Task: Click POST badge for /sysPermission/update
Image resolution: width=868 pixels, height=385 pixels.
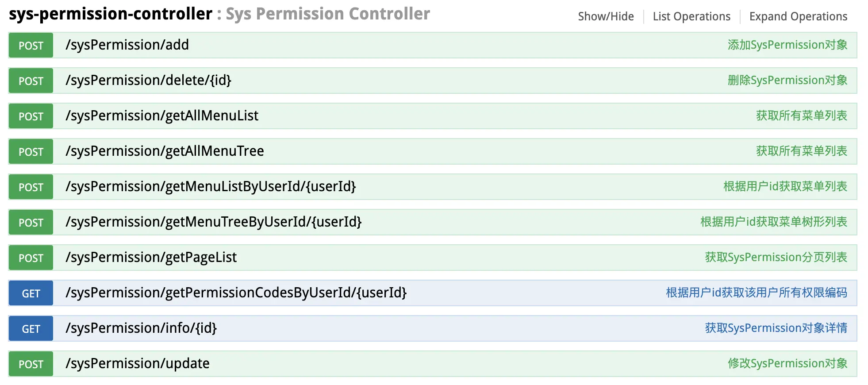Action: coord(31,364)
